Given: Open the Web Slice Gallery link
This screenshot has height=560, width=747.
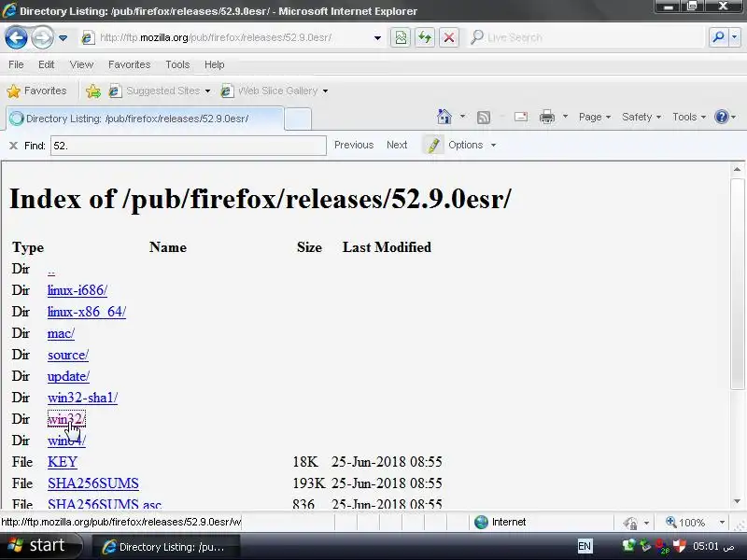Looking at the screenshot, I should 274,91.
